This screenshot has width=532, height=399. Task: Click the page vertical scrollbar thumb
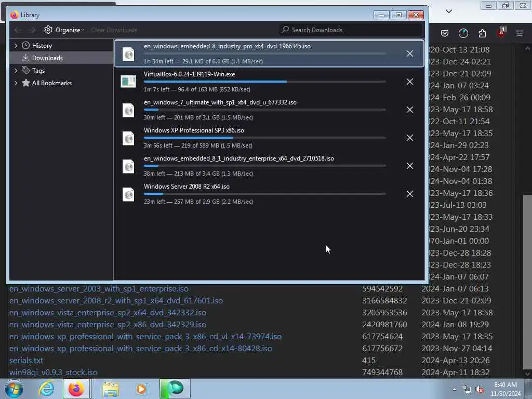(527, 282)
